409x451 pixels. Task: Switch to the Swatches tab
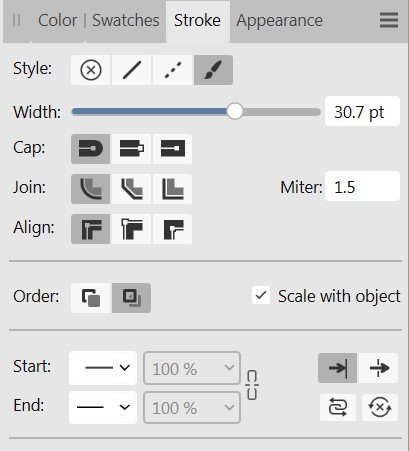pyautogui.click(x=126, y=21)
